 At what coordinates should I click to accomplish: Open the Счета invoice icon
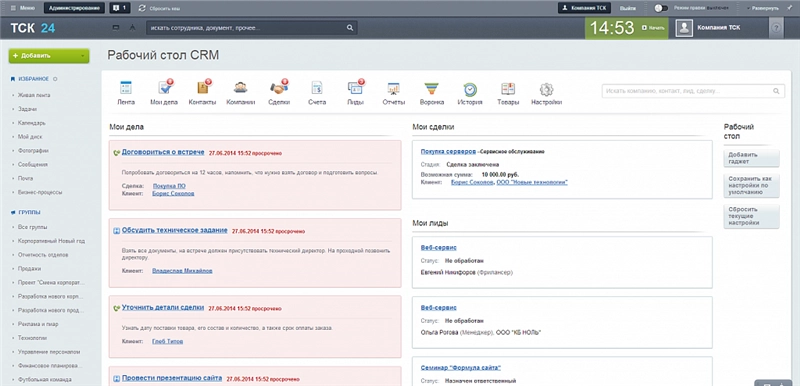pos(317,88)
